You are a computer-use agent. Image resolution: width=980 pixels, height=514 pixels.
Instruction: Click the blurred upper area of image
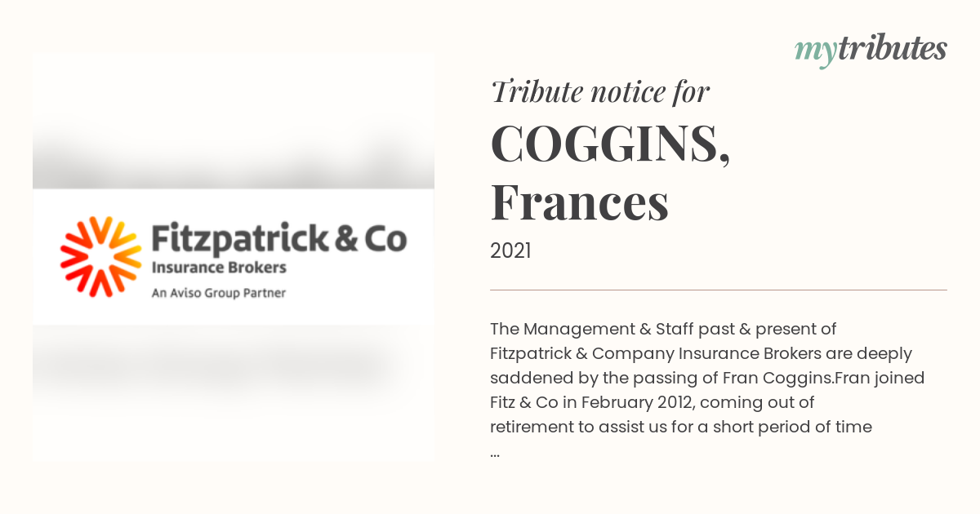(x=234, y=121)
